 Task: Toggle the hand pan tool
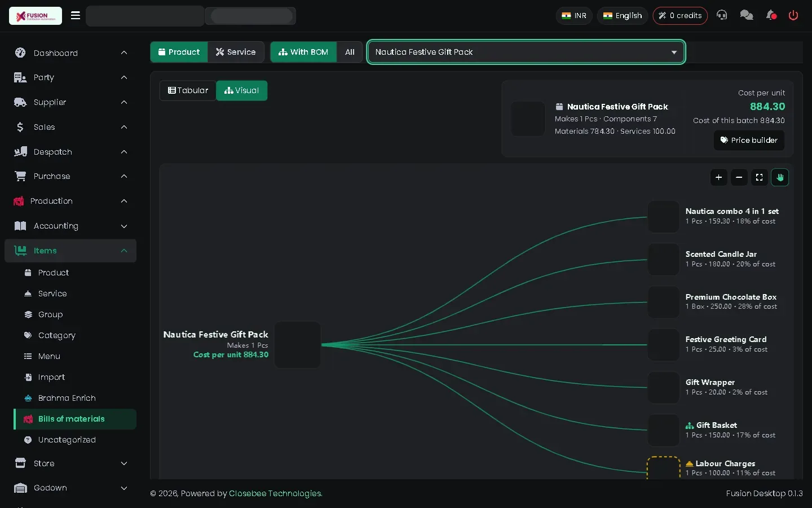coord(780,177)
